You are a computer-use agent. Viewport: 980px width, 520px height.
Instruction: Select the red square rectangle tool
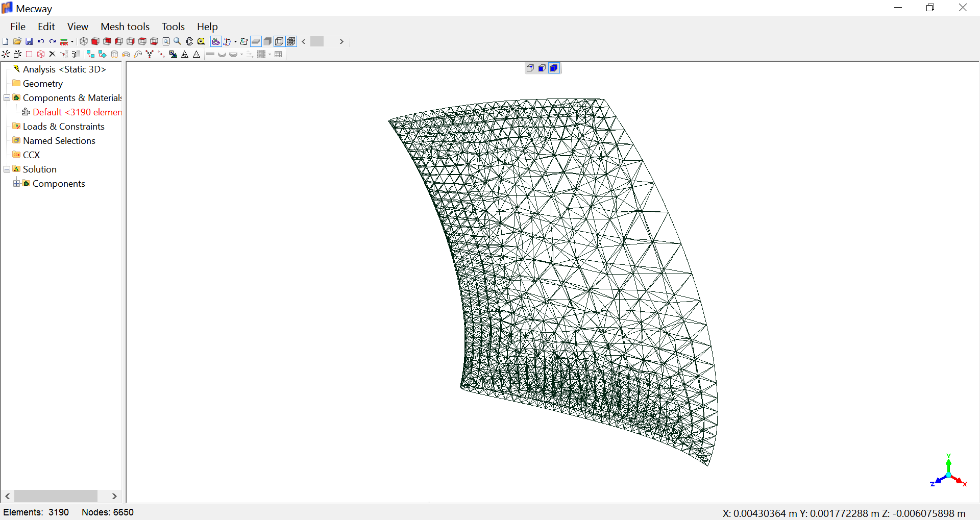[x=29, y=54]
